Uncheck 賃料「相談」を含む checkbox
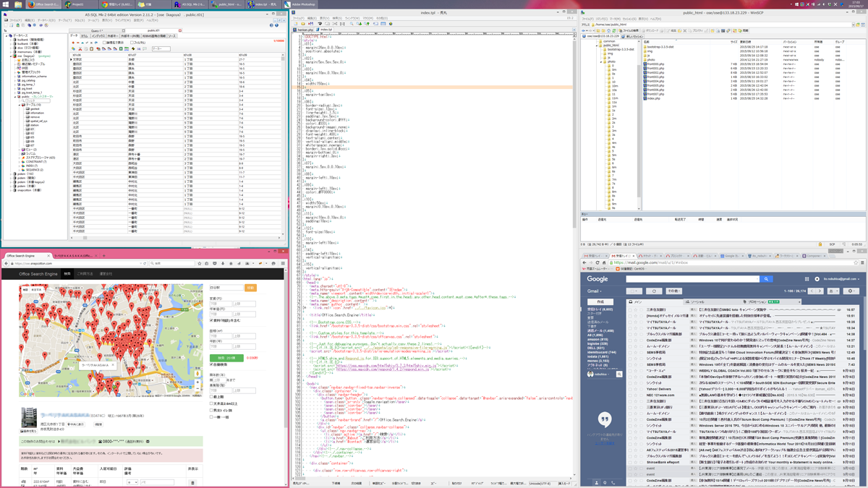This screenshot has height=488, width=868. pyautogui.click(x=212, y=320)
